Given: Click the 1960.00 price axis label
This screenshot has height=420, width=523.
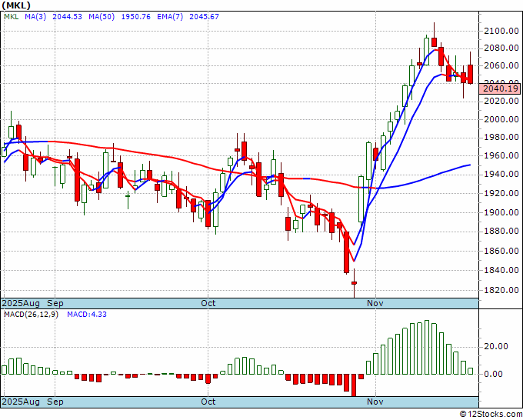Looking at the screenshot, I should point(501,155).
